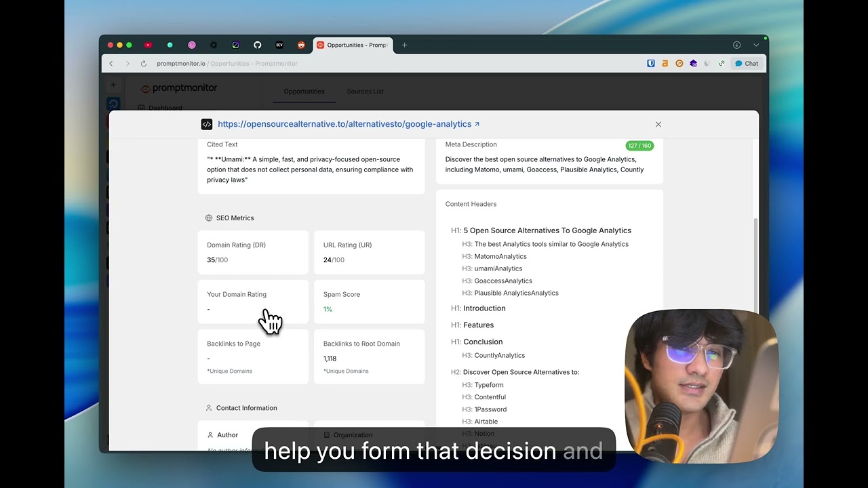The width and height of the screenshot is (868, 488).
Task: Click H1 5 Open Source Alternatives To Google Analytics
Action: pos(541,230)
